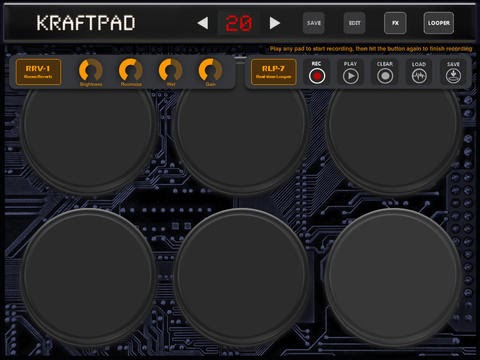Click the Gain knob
480x360 pixels.
coord(210,70)
